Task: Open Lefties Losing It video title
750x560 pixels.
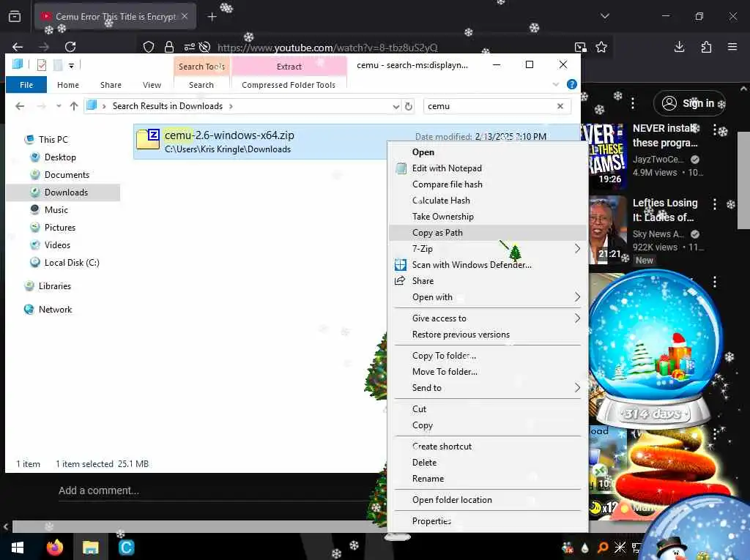Action: [x=665, y=210]
